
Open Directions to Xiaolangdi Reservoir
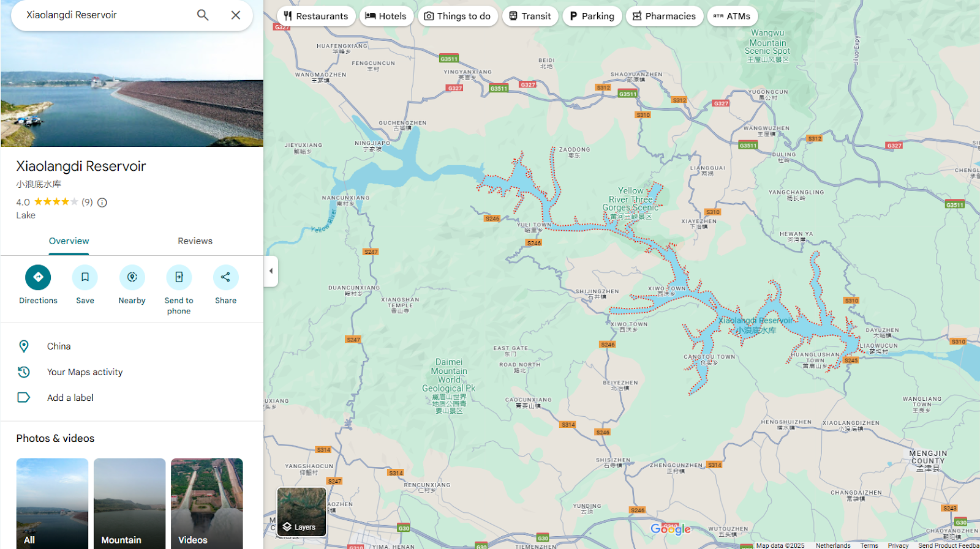pos(38,278)
